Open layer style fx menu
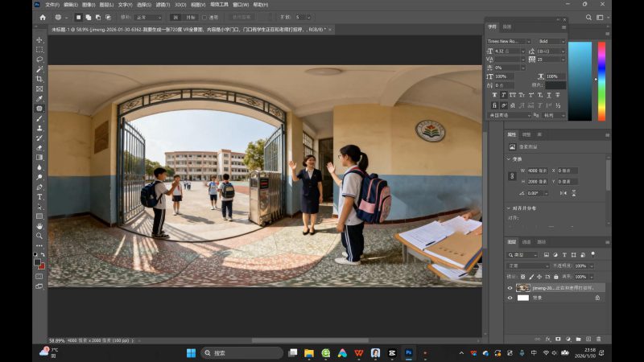Image resolution: width=644 pixels, height=362 pixels. [548, 339]
